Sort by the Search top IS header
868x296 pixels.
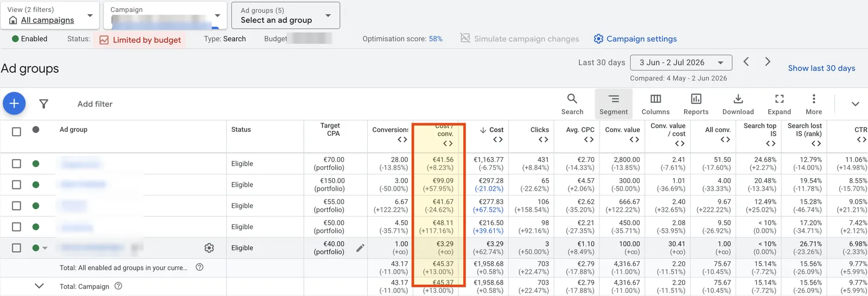click(x=759, y=129)
